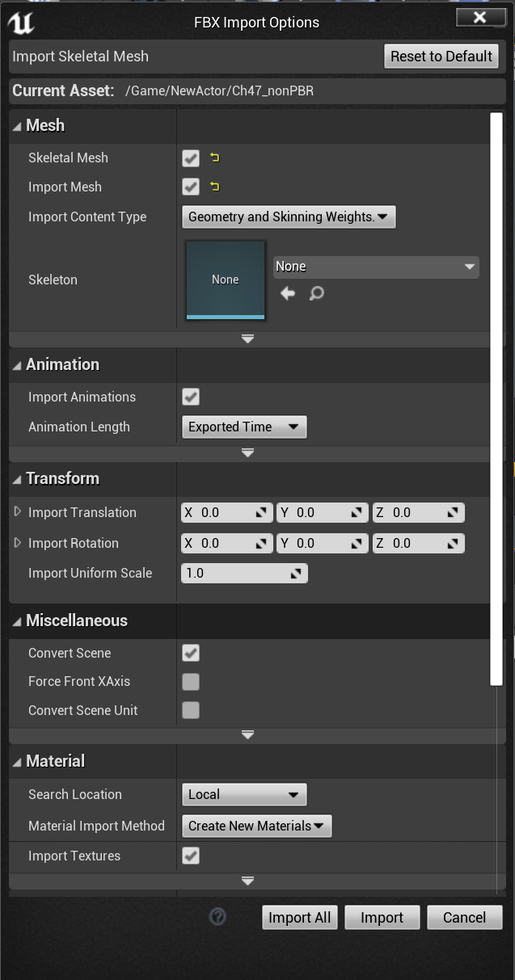
Task: Click the Import All button
Action: point(300,918)
